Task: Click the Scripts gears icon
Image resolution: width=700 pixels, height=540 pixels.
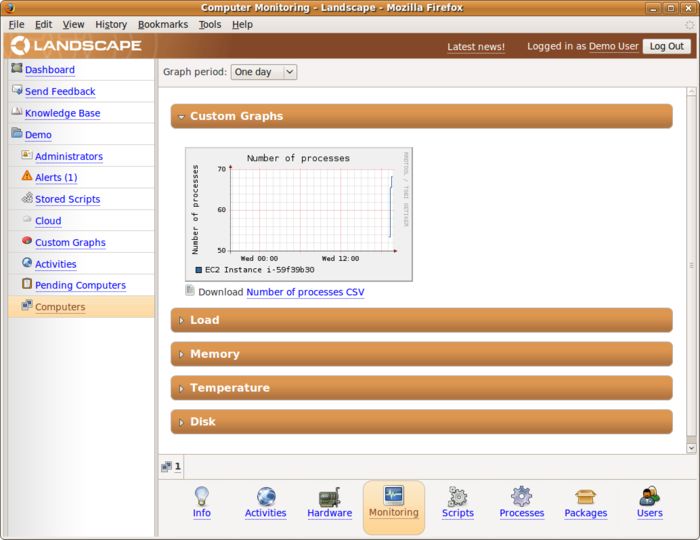Action: [458, 496]
